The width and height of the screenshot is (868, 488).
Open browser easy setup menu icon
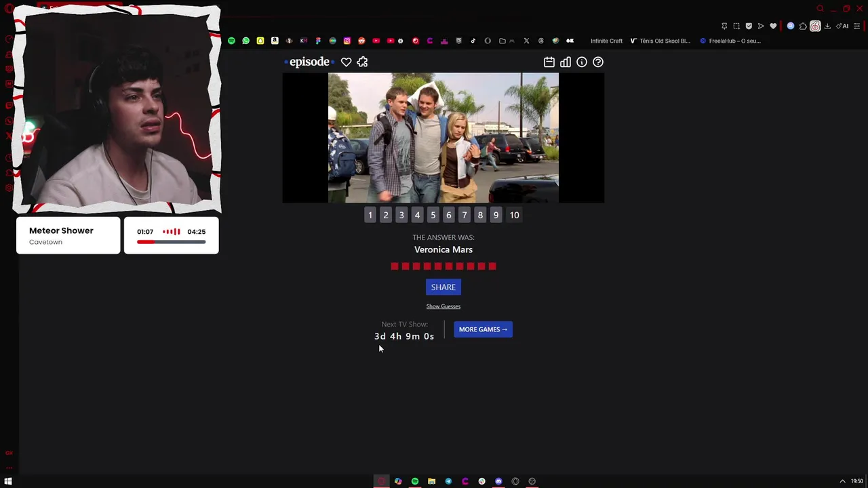(x=857, y=26)
